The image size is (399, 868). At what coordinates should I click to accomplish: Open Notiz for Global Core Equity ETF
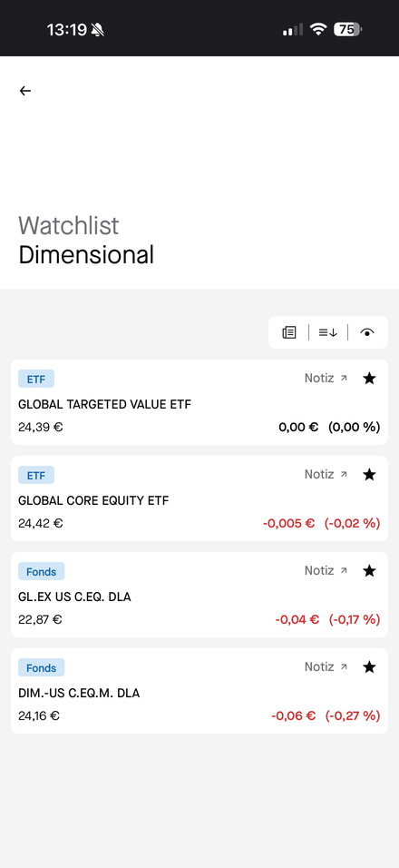[x=326, y=475]
